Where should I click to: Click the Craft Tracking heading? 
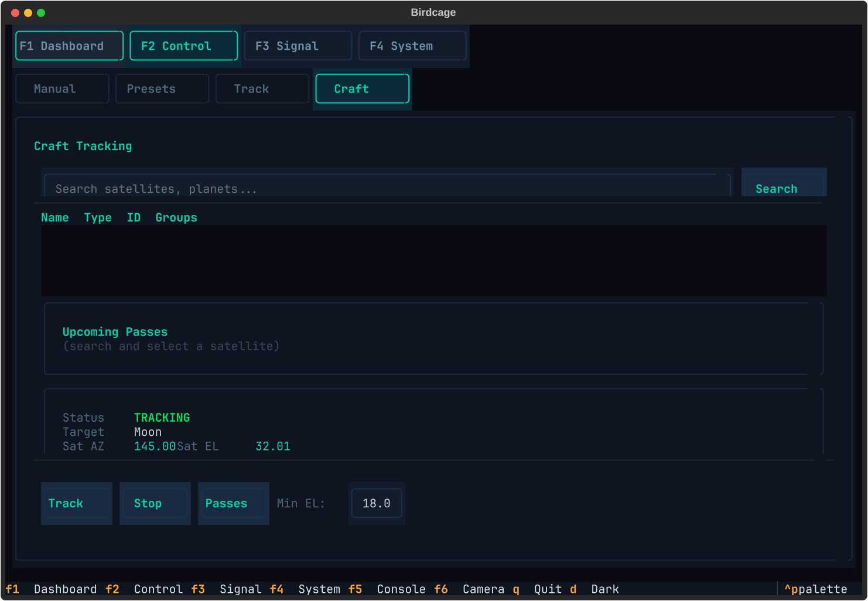click(x=83, y=146)
